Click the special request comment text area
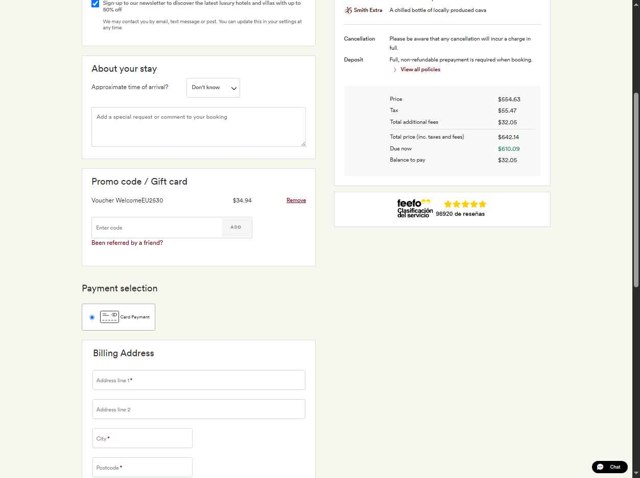This screenshot has width=640, height=478. click(198, 127)
